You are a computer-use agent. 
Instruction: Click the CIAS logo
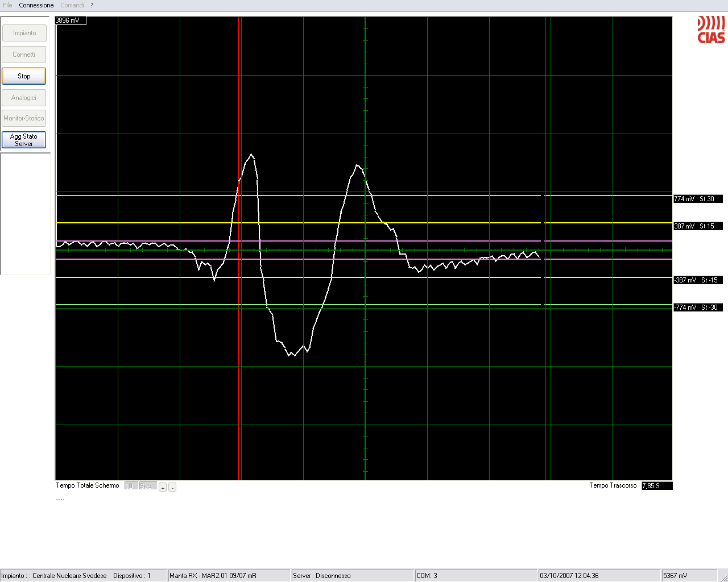coord(711,30)
